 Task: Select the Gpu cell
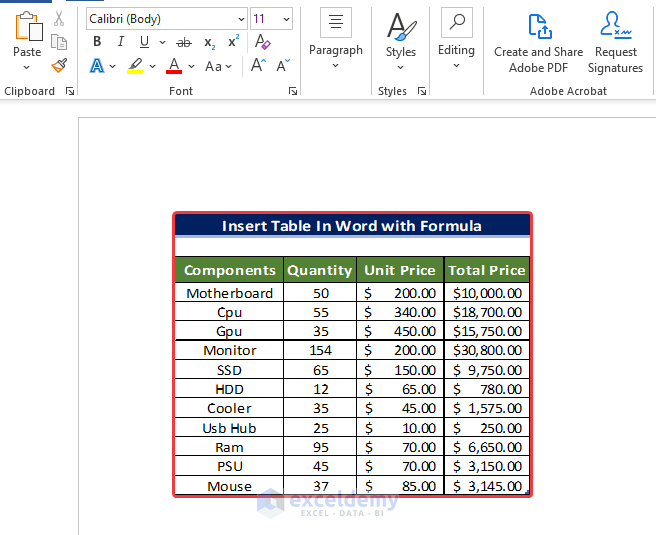click(229, 331)
